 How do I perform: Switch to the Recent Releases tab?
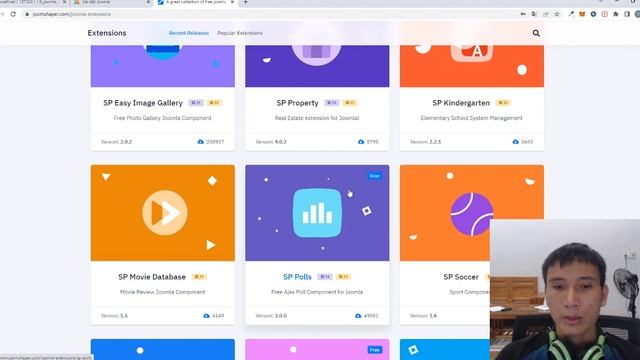coord(189,33)
